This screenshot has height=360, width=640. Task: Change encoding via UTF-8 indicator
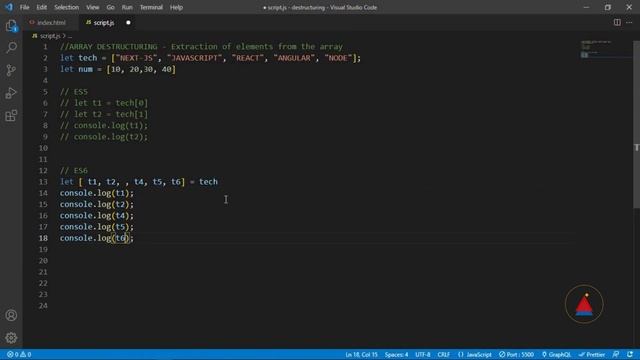point(423,355)
